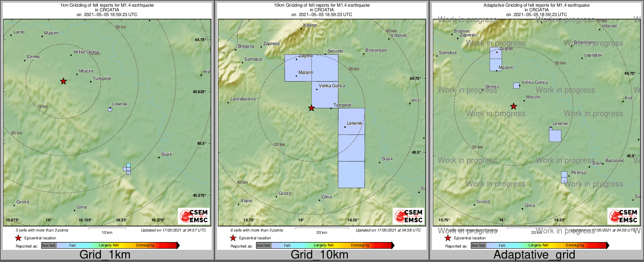Open the CSEM EMSC logo on Adaptative_grid map

click(623, 216)
